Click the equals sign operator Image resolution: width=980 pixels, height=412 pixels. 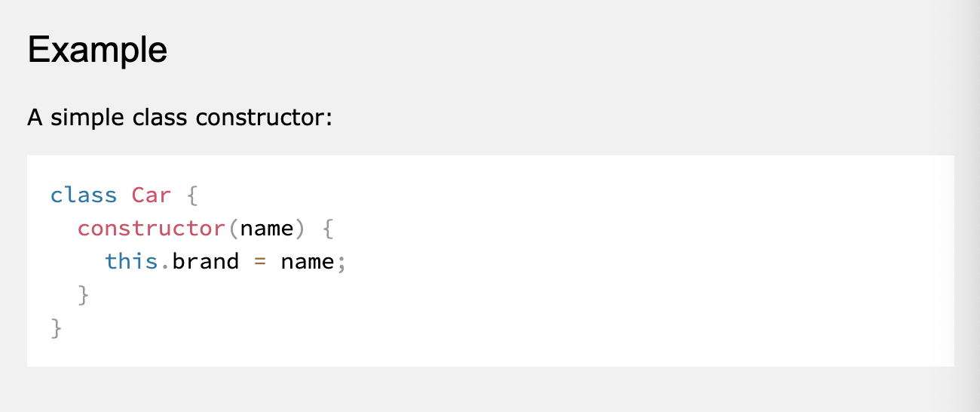pyautogui.click(x=259, y=262)
